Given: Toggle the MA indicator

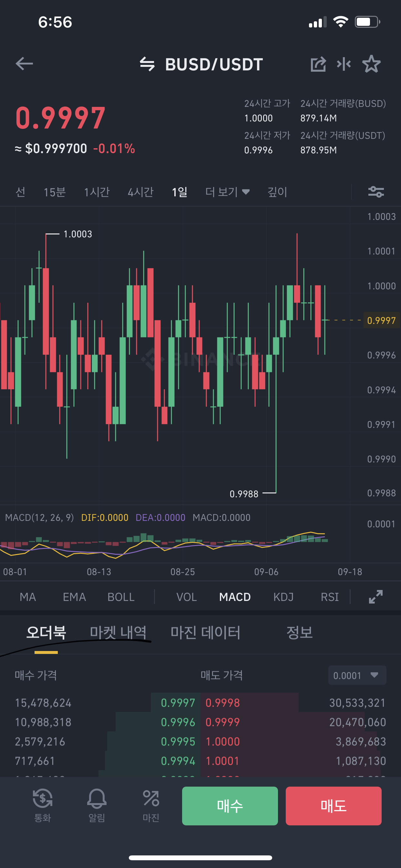Looking at the screenshot, I should tap(28, 597).
